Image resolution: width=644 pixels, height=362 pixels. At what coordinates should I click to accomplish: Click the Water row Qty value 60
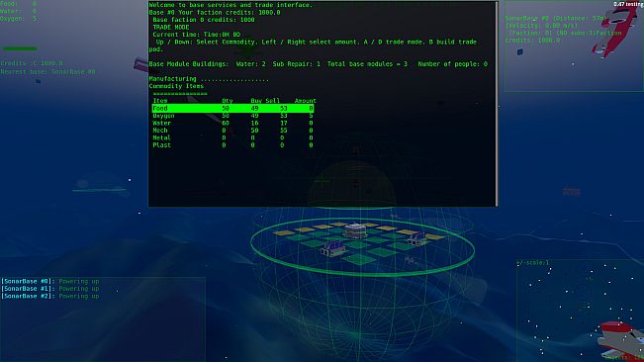coord(226,123)
